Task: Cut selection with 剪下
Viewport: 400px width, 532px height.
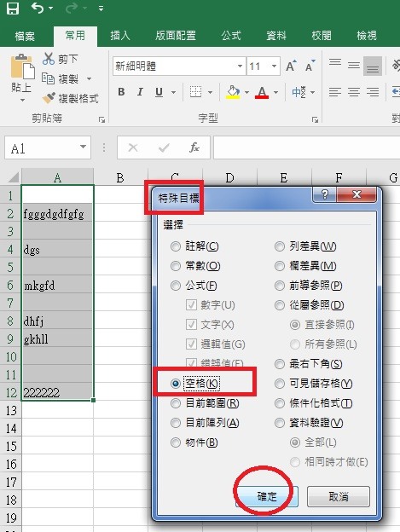Action: [x=61, y=59]
